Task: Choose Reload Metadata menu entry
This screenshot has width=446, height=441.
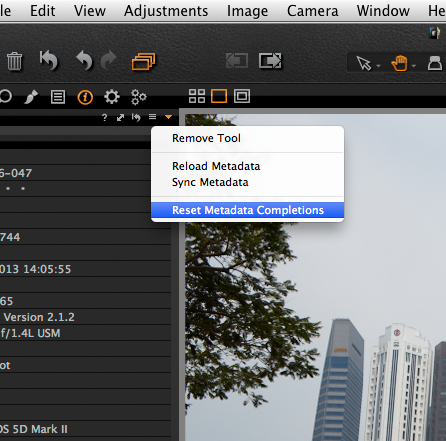Action: coord(247,166)
